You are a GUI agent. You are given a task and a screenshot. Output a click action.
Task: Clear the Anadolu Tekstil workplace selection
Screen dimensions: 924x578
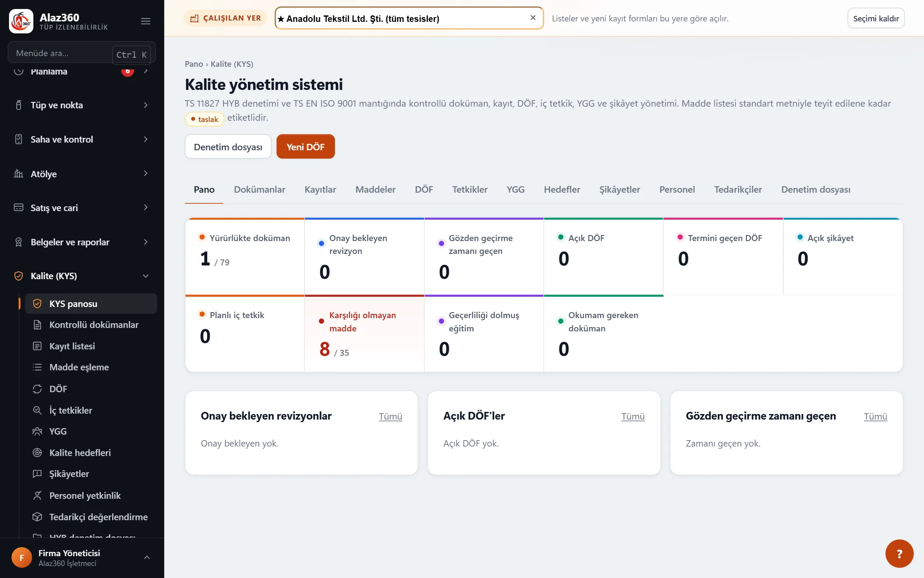point(533,18)
